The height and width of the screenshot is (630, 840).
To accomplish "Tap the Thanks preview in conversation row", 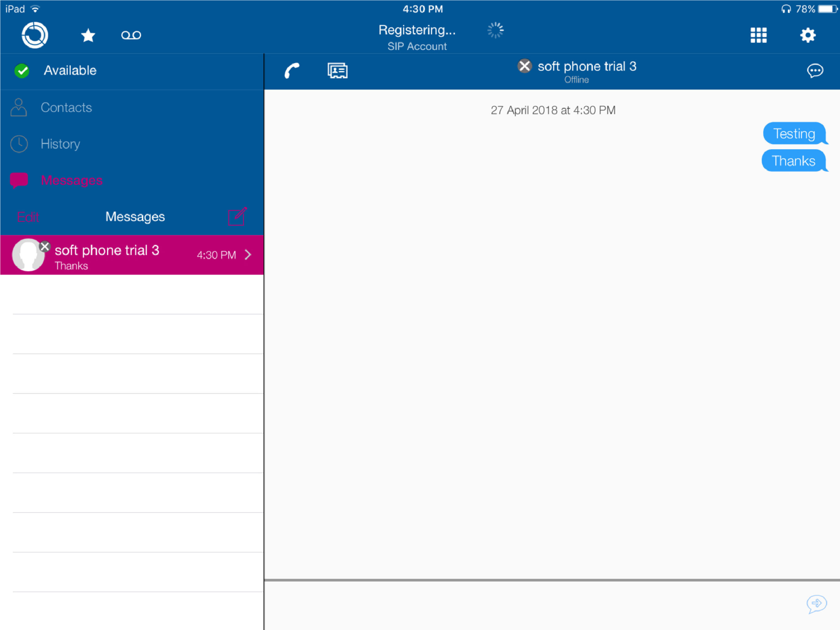I will [71, 265].
